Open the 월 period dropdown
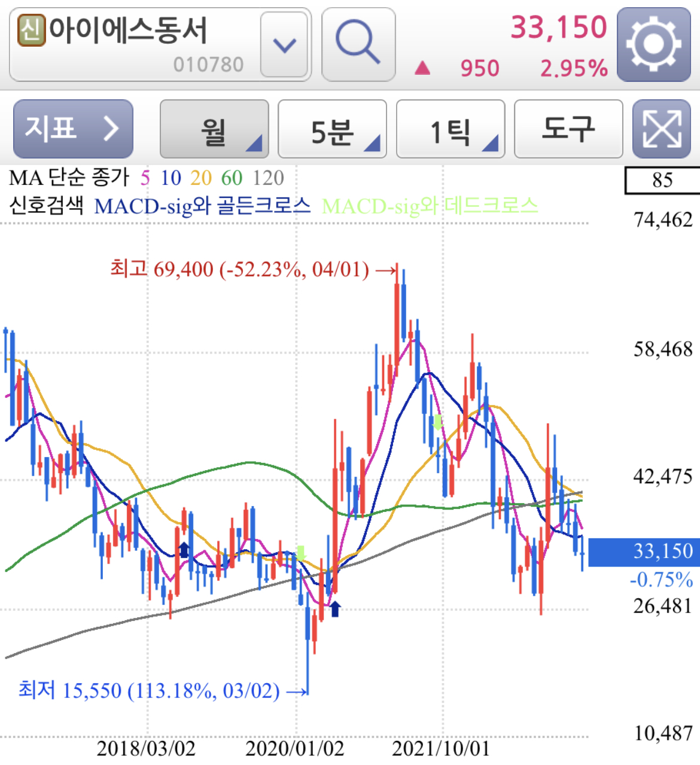 pyautogui.click(x=214, y=129)
